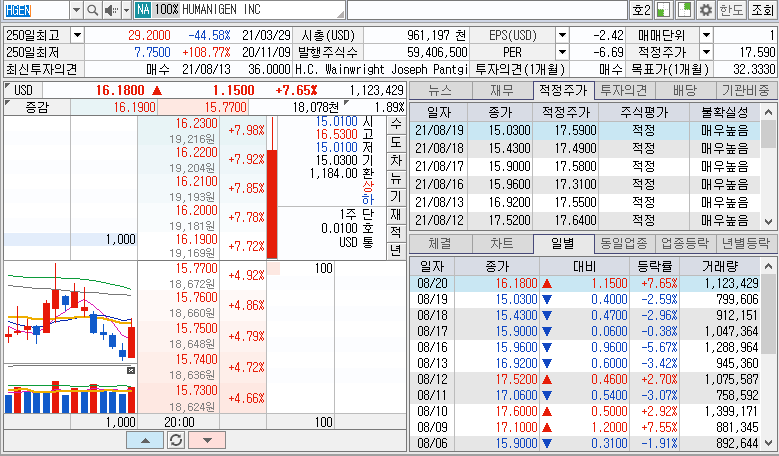779x456 pixels.
Task: Click the magnifier stock search icon
Action: click(92, 10)
